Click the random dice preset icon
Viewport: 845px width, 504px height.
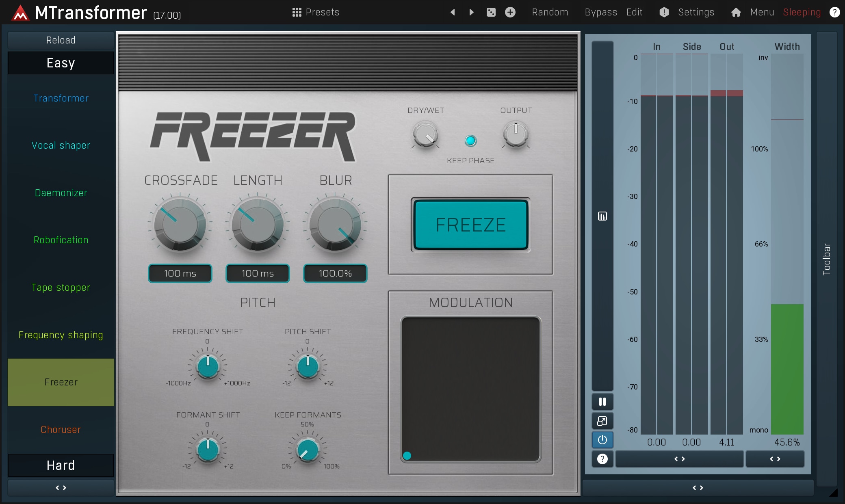(491, 12)
